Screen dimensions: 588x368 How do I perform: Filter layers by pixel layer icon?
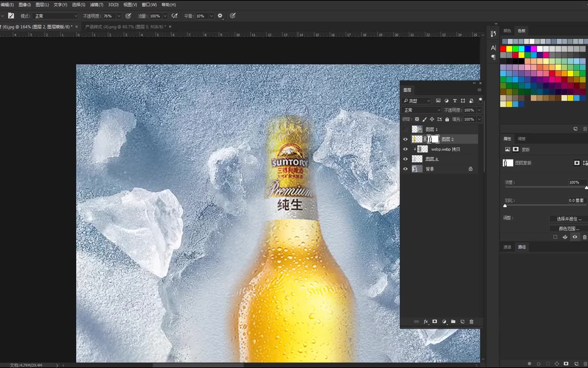438,101
